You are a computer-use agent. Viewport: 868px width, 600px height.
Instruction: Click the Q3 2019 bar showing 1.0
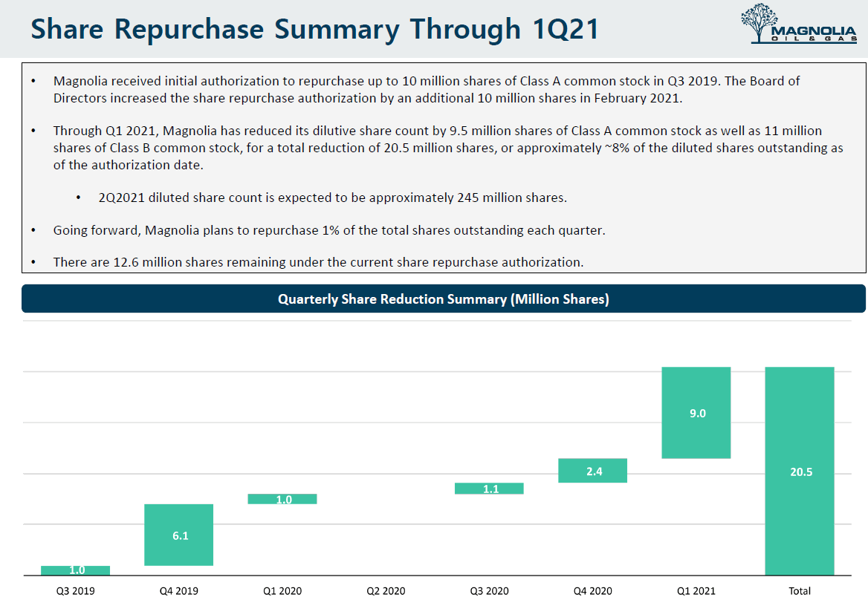click(x=76, y=570)
